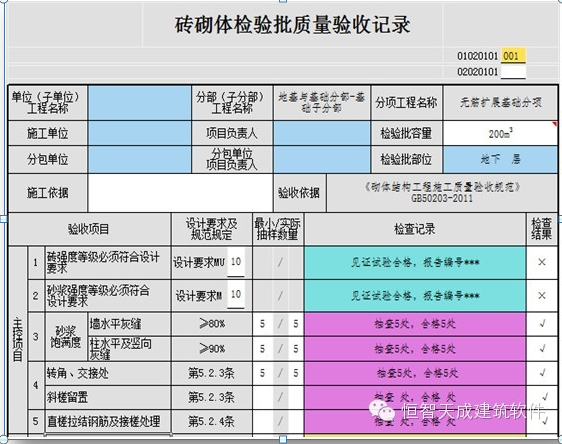Screen dimensions: 562x444
Task: Select the blue 施工单位 input cell
Action: pos(139,133)
